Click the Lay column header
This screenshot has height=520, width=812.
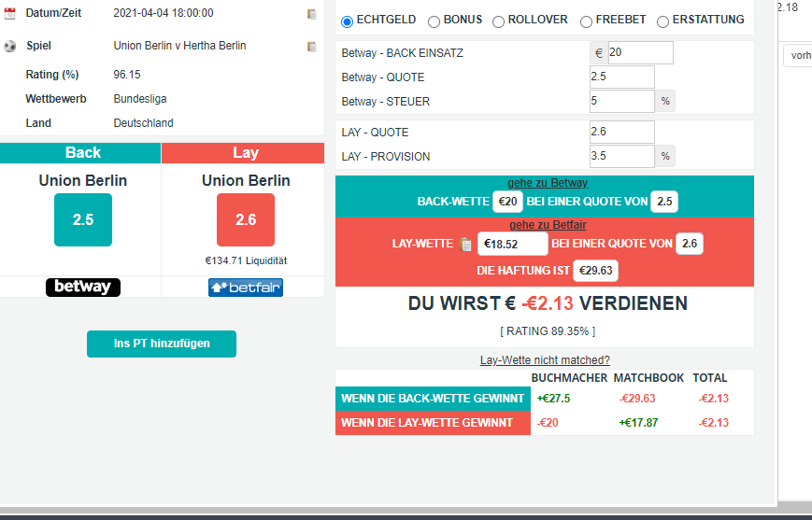pyautogui.click(x=243, y=153)
